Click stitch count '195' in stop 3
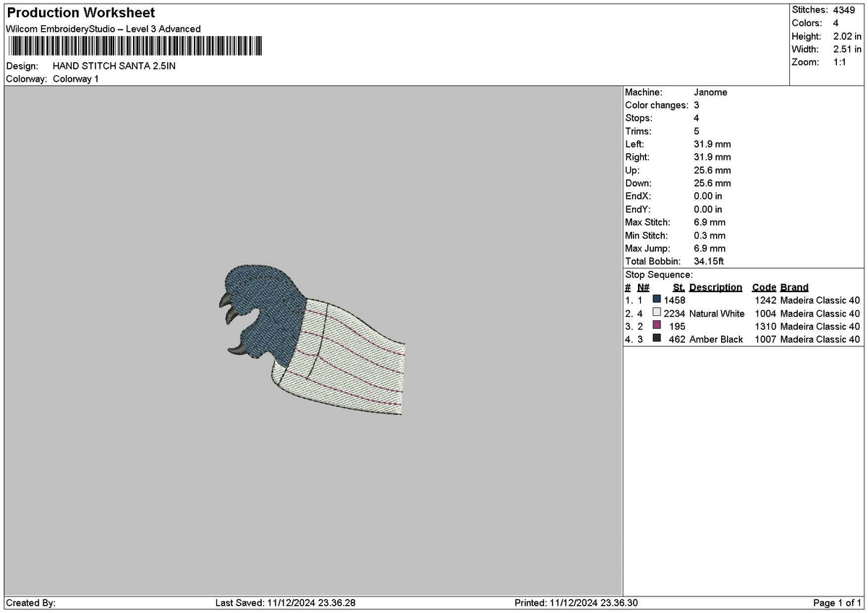 point(677,326)
